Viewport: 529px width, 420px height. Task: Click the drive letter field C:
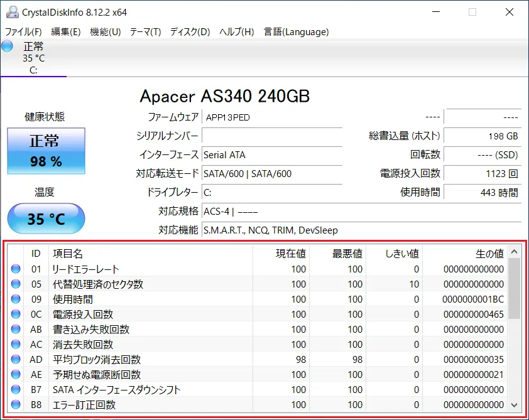point(272,193)
